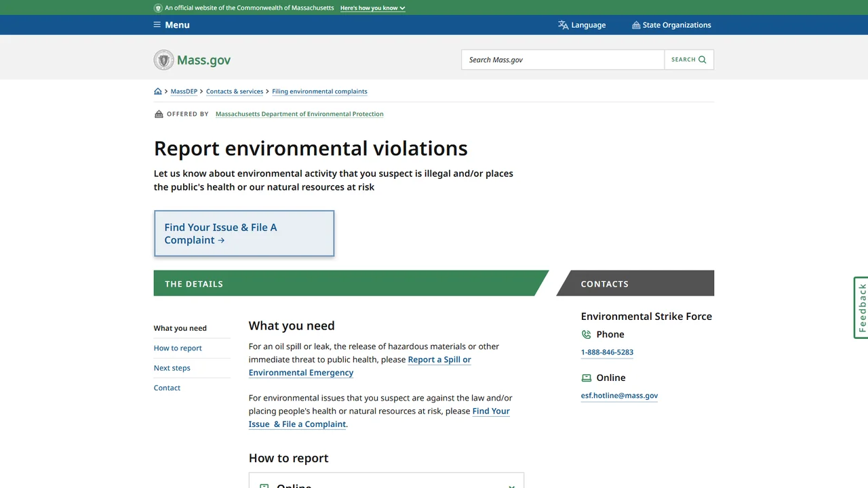
Task: Collapse the Online accordion chevron under How to report
Action: pyautogui.click(x=512, y=486)
